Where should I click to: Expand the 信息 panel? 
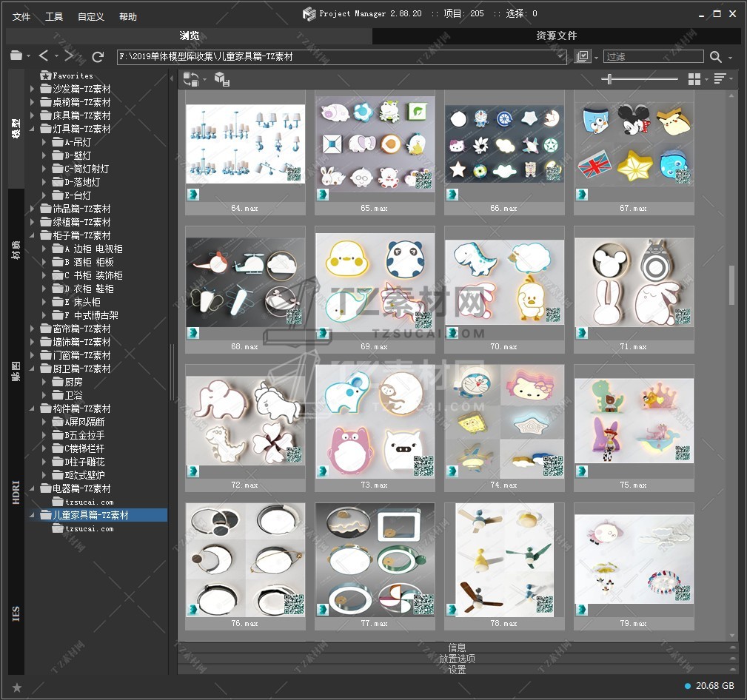458,647
